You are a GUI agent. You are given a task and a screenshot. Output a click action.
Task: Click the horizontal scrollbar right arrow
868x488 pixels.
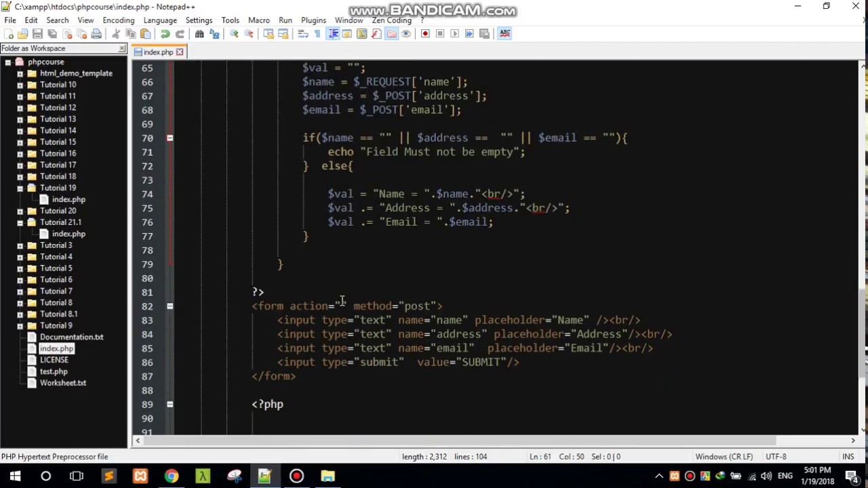click(x=853, y=441)
